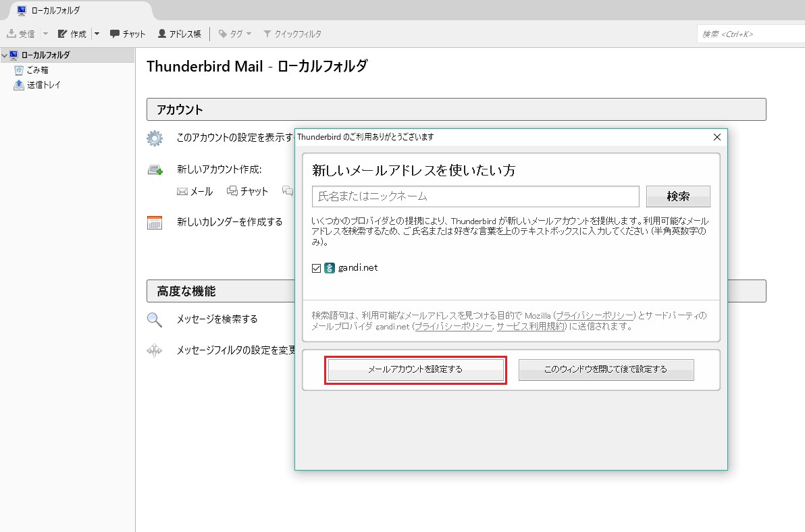
Task: Toggle the gandi.net provider checkbox
Action: [x=316, y=268]
